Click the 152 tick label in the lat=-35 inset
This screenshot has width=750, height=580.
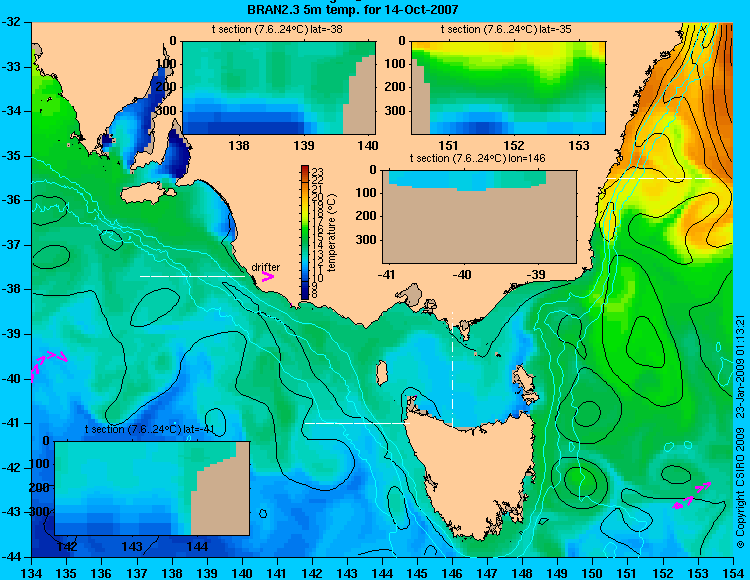tap(514, 145)
